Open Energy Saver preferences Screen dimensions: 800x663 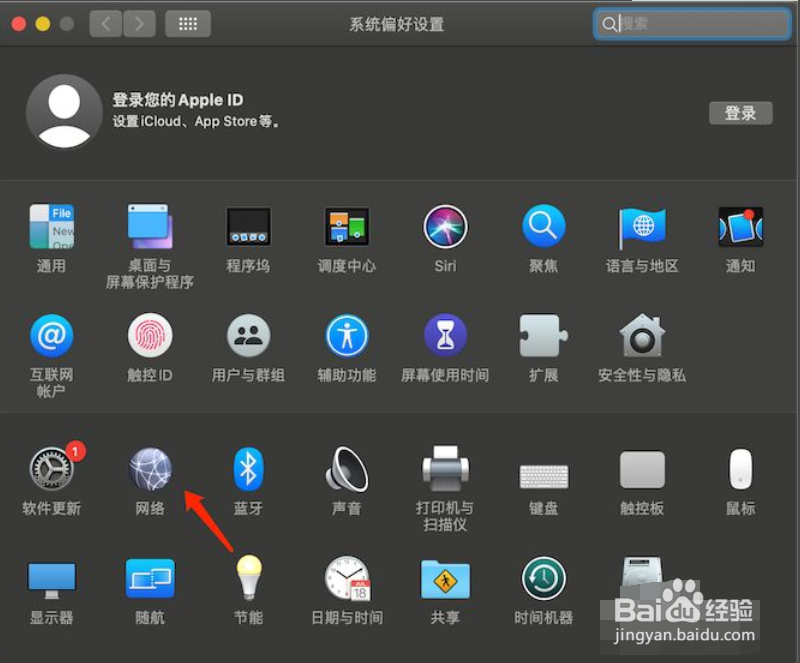[247, 580]
